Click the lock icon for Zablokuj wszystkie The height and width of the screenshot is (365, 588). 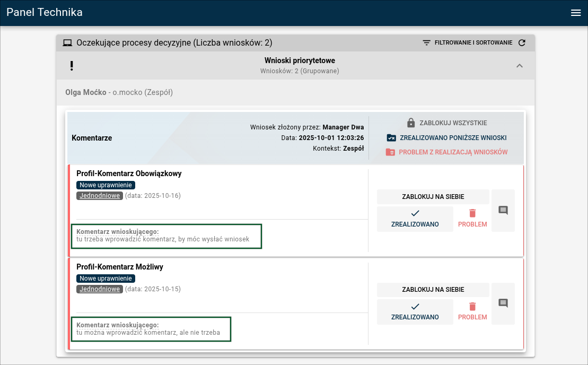pyautogui.click(x=411, y=123)
